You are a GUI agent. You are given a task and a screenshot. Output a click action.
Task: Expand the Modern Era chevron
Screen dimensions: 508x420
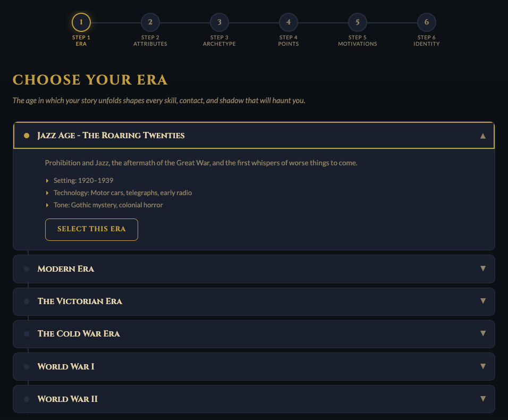click(x=482, y=268)
